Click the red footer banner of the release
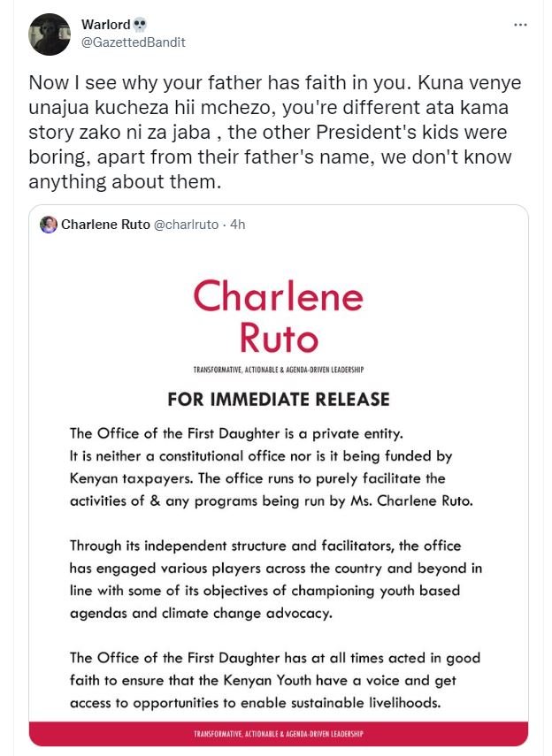552x756 pixels. [x=278, y=734]
